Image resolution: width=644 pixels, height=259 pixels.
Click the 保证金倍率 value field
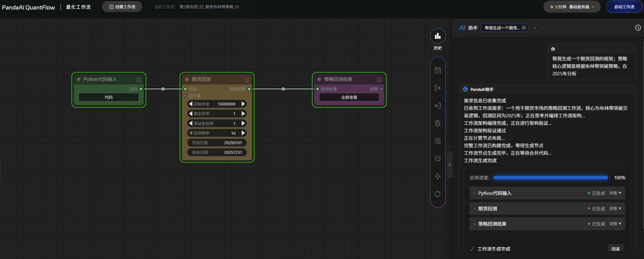tap(217, 123)
